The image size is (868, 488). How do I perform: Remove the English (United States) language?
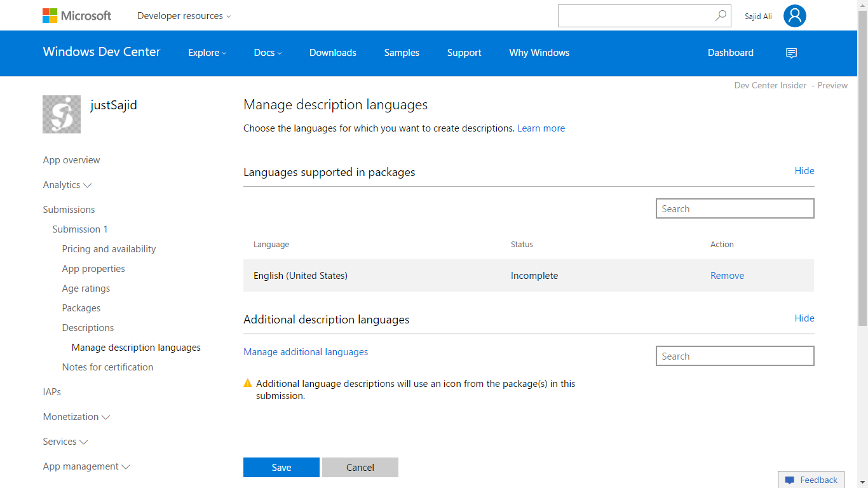click(x=727, y=276)
